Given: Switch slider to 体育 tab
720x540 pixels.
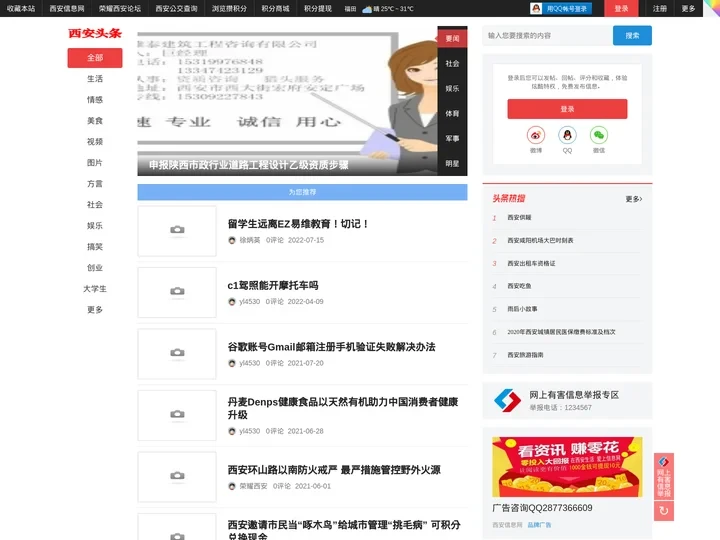Looking at the screenshot, I should (x=452, y=113).
